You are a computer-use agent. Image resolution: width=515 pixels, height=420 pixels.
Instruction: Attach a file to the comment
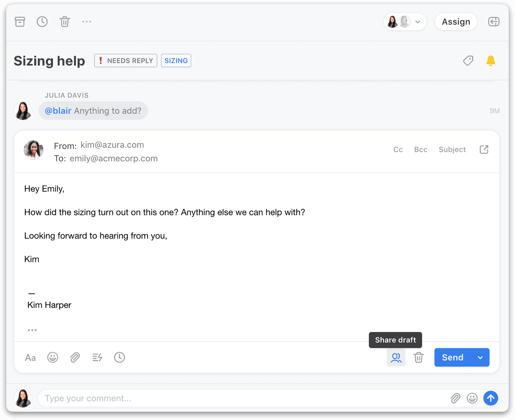point(455,398)
